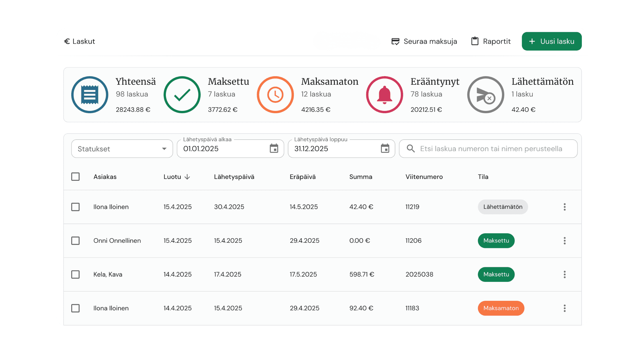The image size is (644, 362).
Task: Click the Yhteensä invoice receipt icon
Action: point(90,95)
